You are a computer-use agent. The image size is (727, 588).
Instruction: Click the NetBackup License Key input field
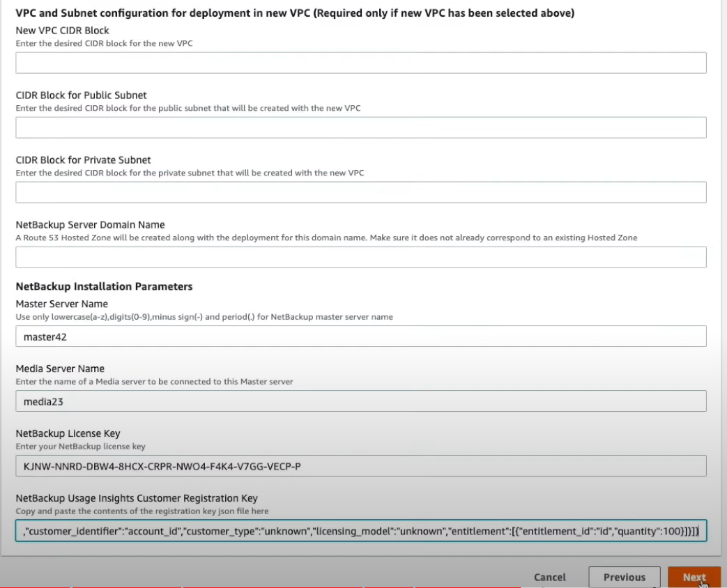click(x=361, y=466)
